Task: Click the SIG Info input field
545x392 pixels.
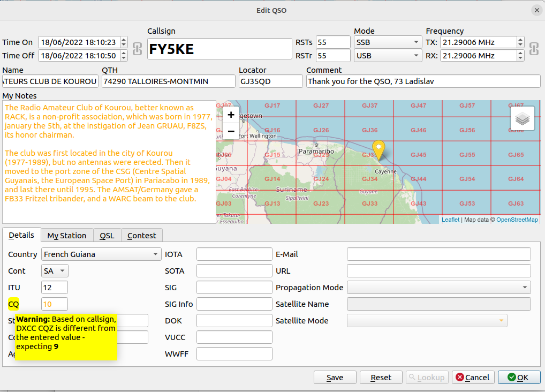Action: pos(234,304)
